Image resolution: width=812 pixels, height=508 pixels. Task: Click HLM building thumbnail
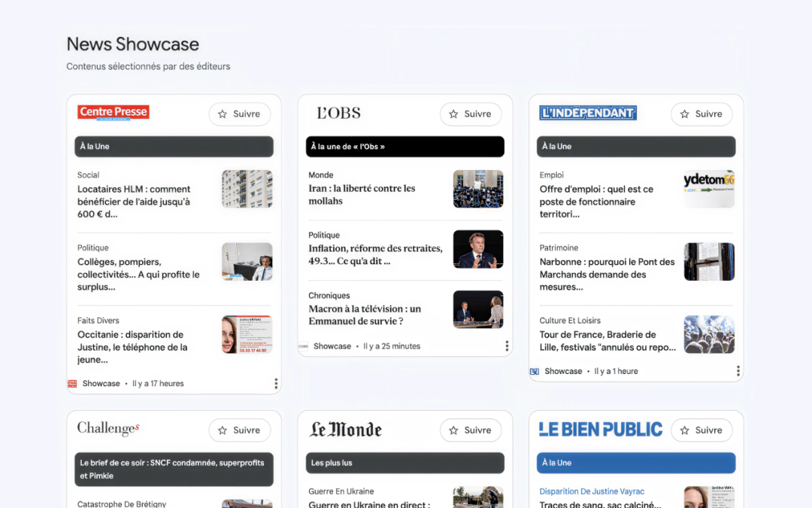tap(247, 189)
